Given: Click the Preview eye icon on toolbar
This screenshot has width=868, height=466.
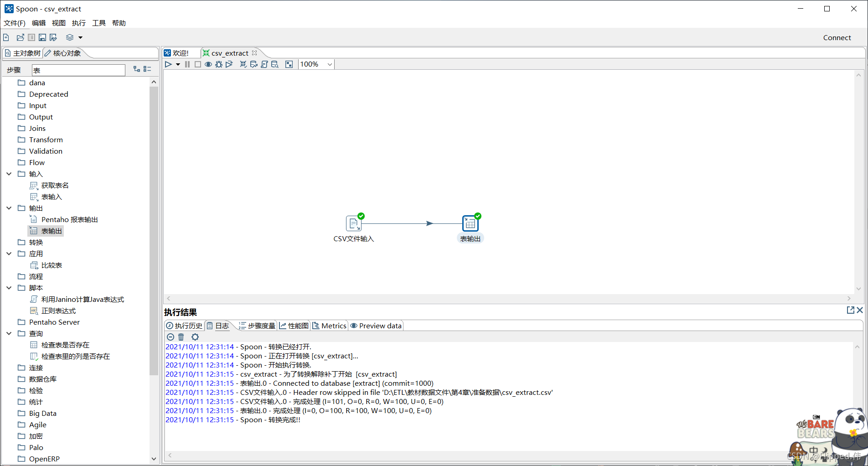Looking at the screenshot, I should 208,64.
